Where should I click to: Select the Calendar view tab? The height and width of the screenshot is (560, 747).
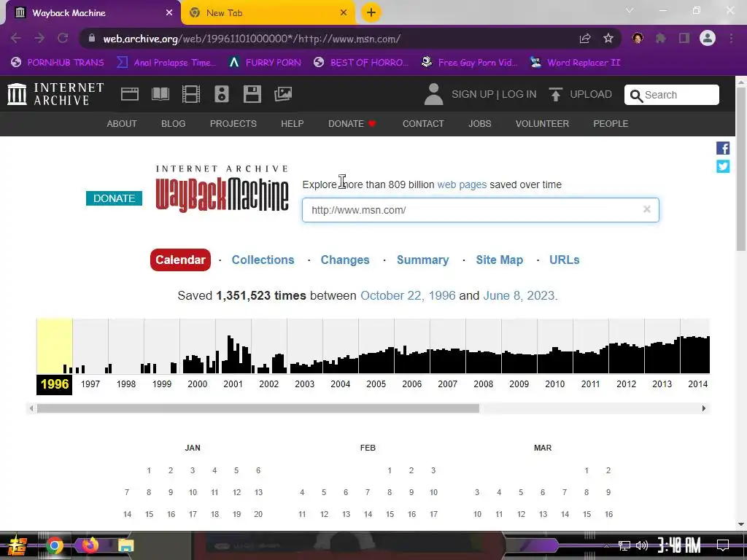[180, 260]
